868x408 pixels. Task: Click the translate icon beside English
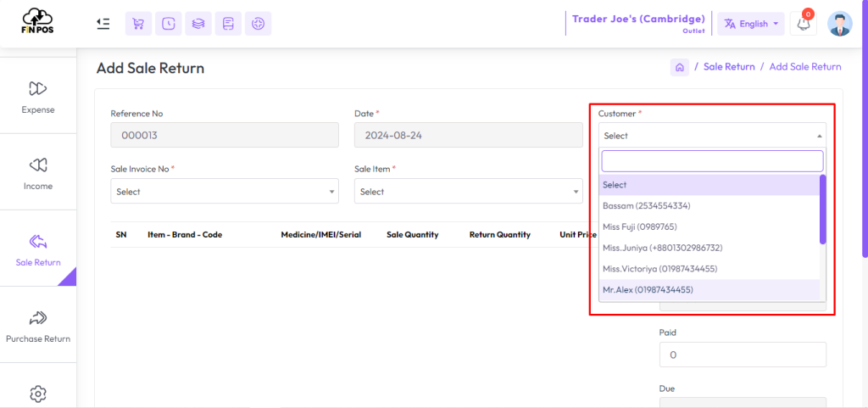(730, 24)
